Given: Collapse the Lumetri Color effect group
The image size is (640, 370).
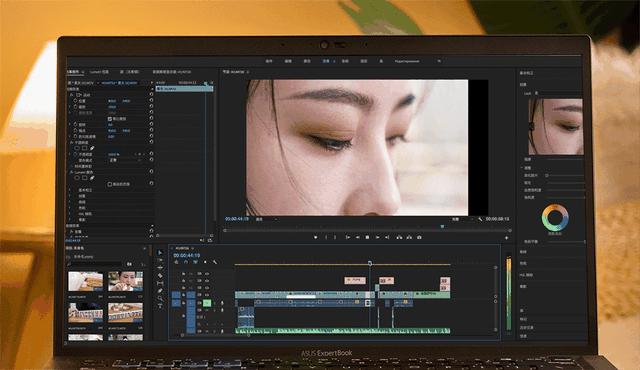Looking at the screenshot, I should click(71, 172).
